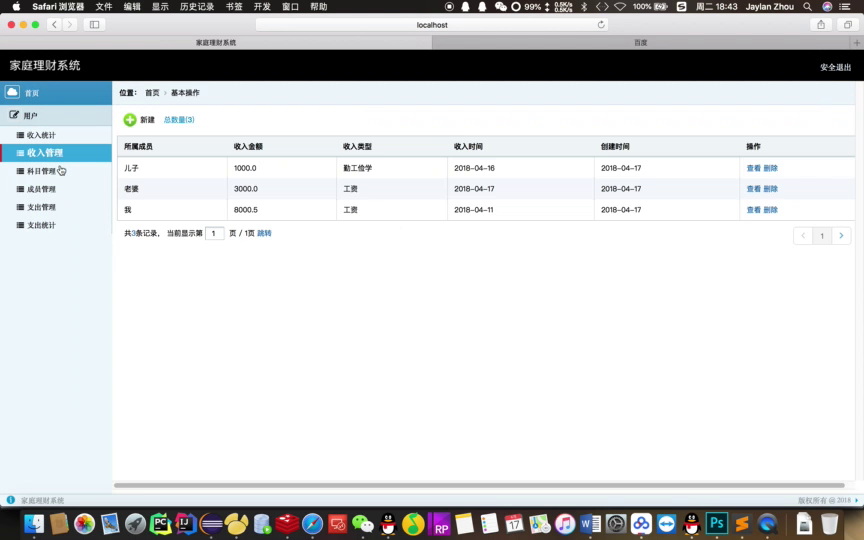Switch to the 家庭理财系统 tab
Viewport: 864px width, 540px height.
tap(216, 42)
